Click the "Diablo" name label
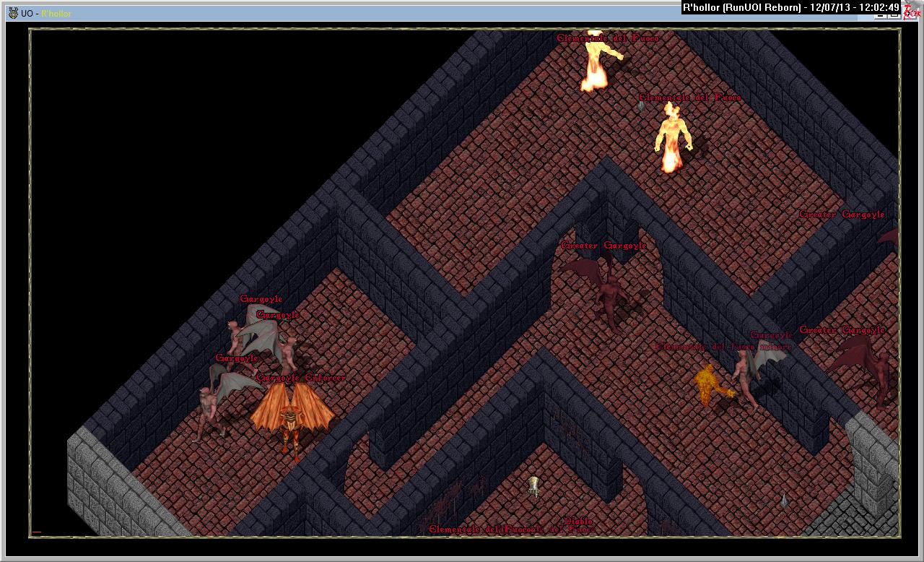This screenshot has height=562, width=924. click(x=578, y=521)
